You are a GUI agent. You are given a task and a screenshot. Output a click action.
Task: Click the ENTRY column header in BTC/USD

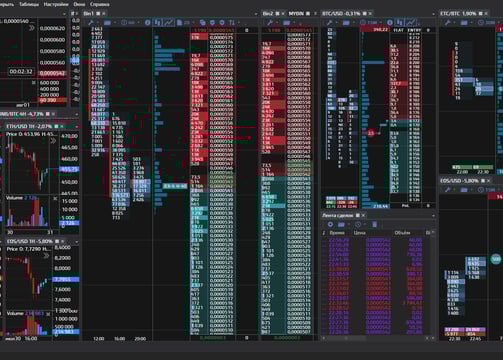click(414, 30)
